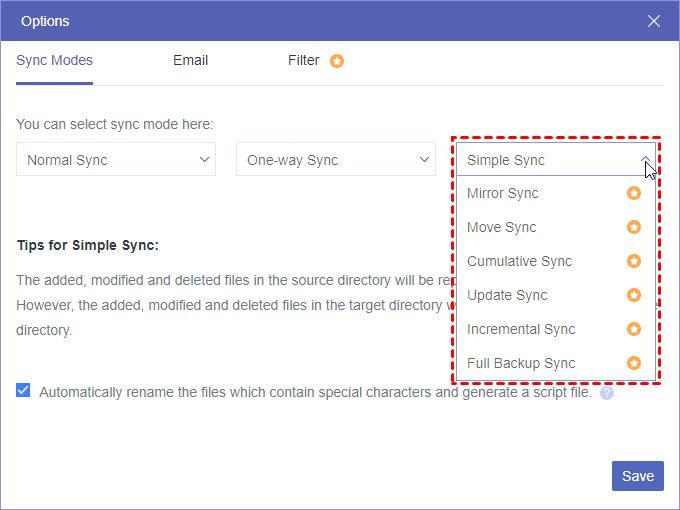Choose Move Sync from the list
The image size is (680, 510).
pyautogui.click(x=556, y=227)
